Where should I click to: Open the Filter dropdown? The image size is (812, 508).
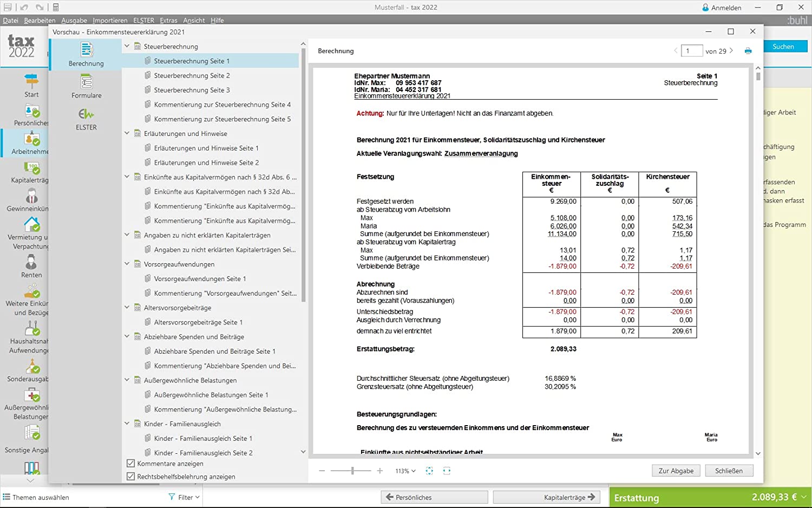pyautogui.click(x=184, y=497)
